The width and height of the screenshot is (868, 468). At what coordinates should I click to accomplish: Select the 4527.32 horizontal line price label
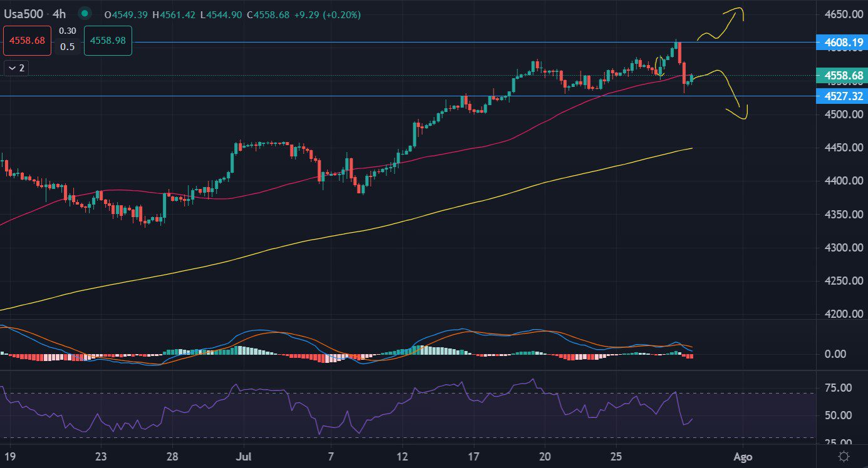842,96
